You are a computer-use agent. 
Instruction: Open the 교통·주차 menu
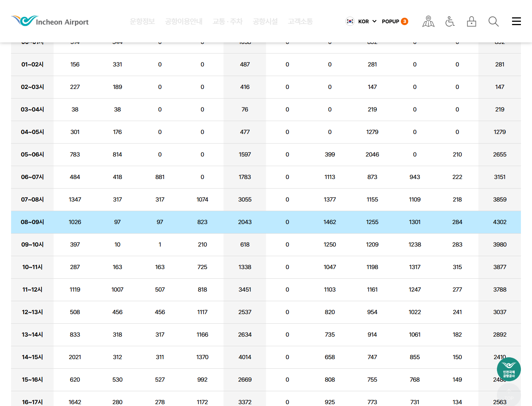[x=228, y=21]
